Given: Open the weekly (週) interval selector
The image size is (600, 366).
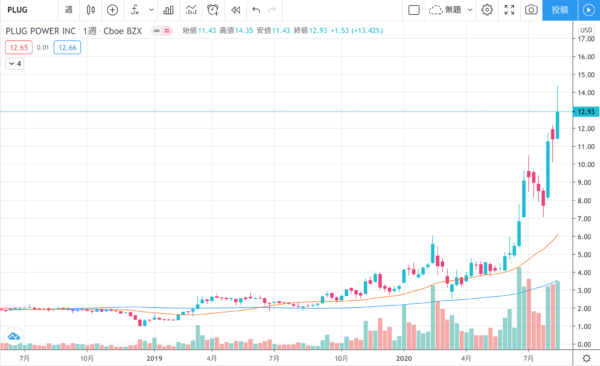Looking at the screenshot, I should click(68, 10).
